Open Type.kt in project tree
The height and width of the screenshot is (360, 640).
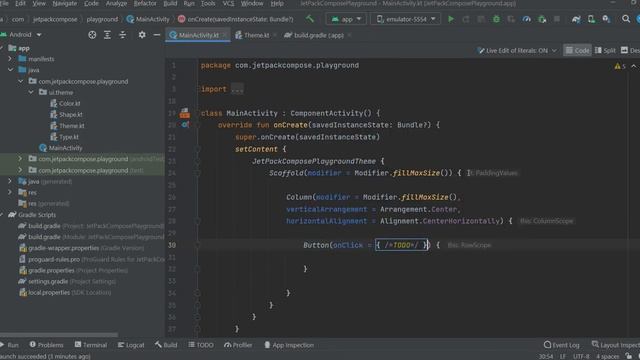pos(64,137)
